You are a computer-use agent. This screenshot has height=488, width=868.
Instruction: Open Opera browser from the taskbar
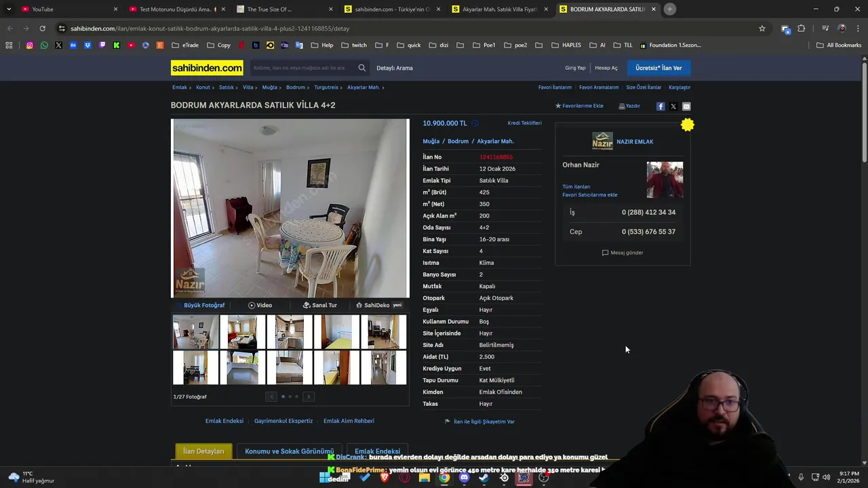tap(405, 477)
